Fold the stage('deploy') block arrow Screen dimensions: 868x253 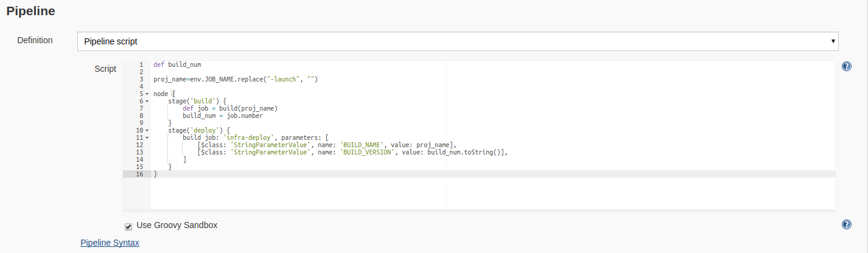tap(147, 131)
